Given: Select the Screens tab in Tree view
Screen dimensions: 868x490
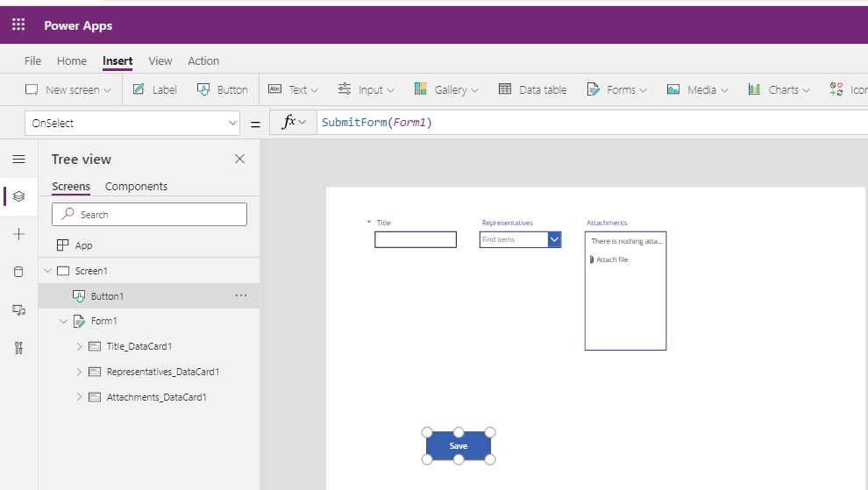Looking at the screenshot, I should coord(71,187).
